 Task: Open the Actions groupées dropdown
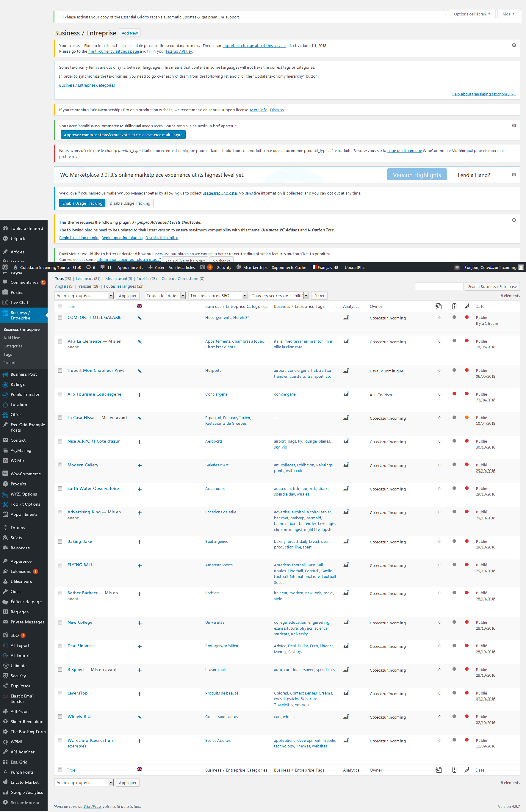click(84, 295)
